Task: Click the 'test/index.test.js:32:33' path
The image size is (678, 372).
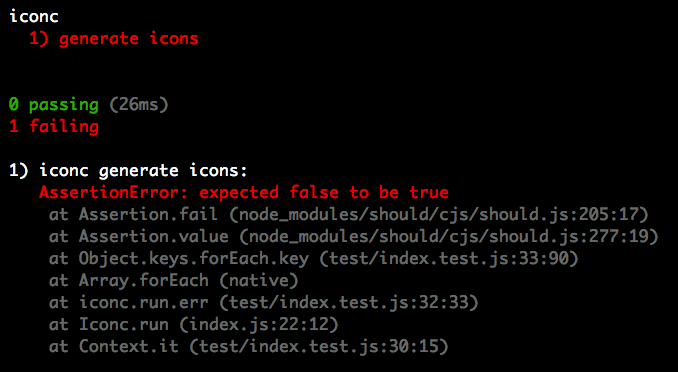Action: (x=349, y=302)
